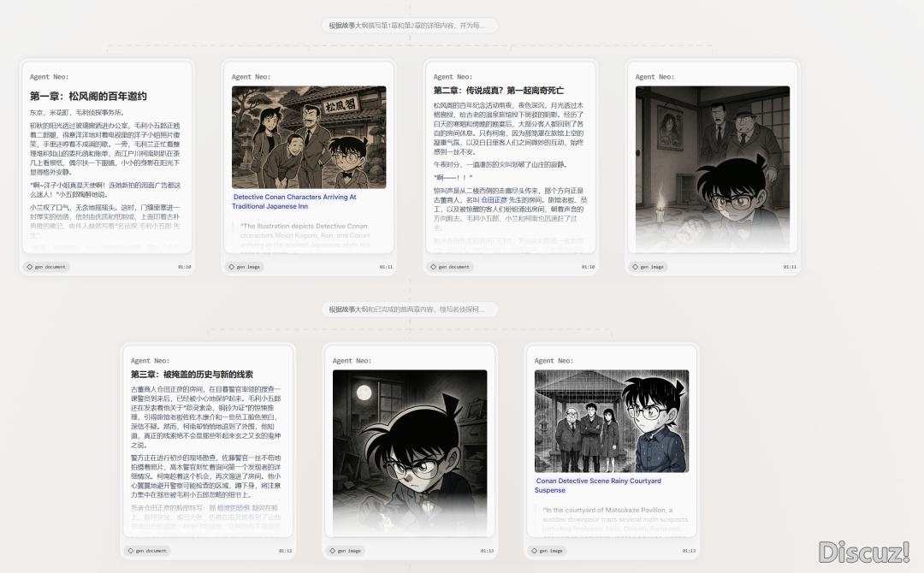Open the rainy courtyard illustration thumbnail
The height and width of the screenshot is (573, 924).
(x=611, y=421)
